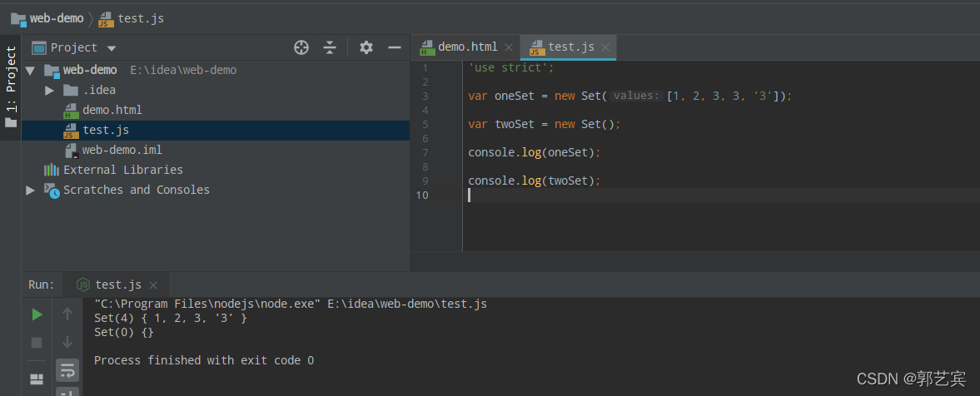Open the restore layout icon in Run panel

tap(37, 379)
